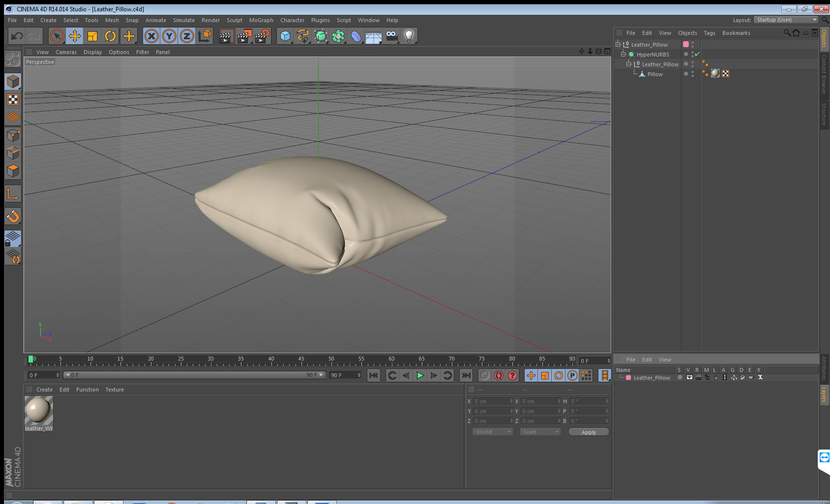Open the Object Manager Tags menu
The height and width of the screenshot is (504, 830).
710,33
